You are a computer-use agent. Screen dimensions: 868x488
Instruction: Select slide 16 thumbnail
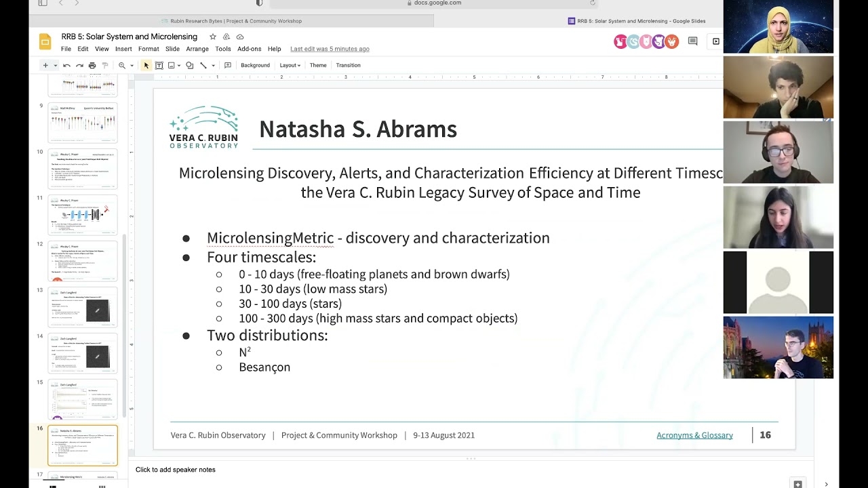coord(82,445)
